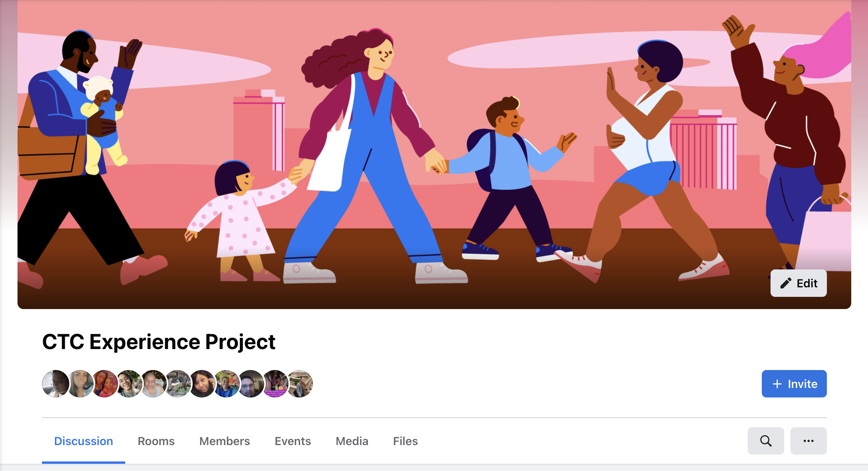Click the blue Invite button
The width and height of the screenshot is (868, 471).
794,384
